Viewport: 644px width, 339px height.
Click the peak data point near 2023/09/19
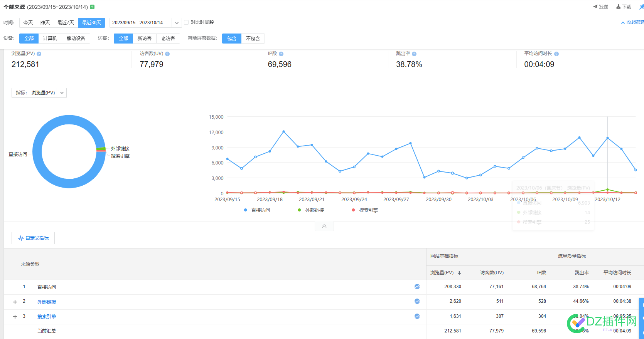pos(283,131)
